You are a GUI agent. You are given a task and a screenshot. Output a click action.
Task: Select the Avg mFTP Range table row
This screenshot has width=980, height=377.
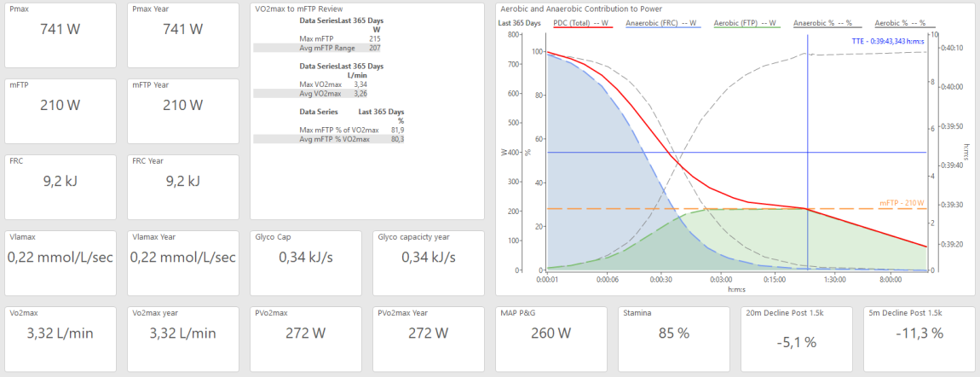329,48
